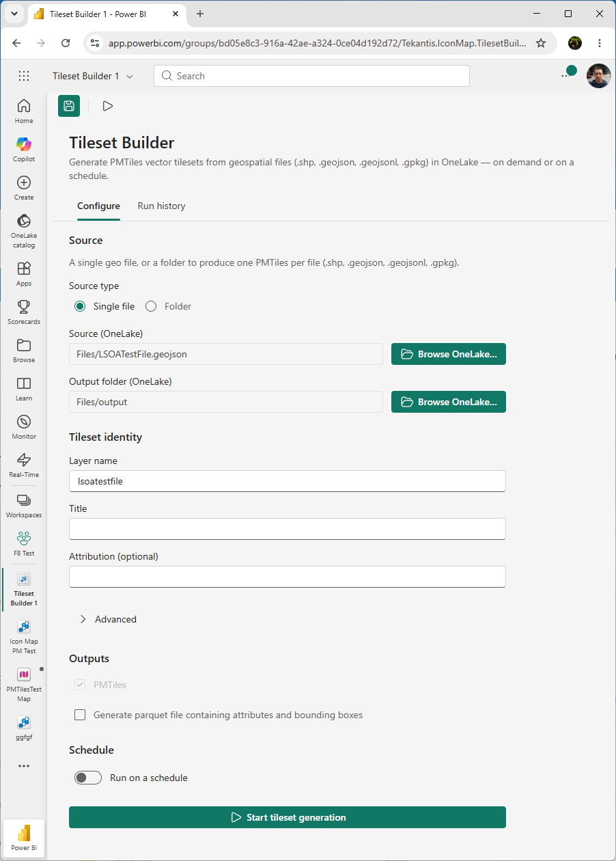Screen dimensions: 616x861
Task: Open Home in the left navigation
Action: [x=24, y=111]
